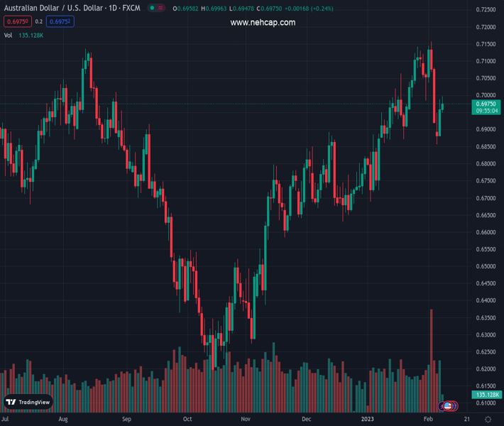Image resolution: width=504 pixels, height=426 pixels.
Task: Click the spread value 0.2 between prices
Action: [x=39, y=22]
